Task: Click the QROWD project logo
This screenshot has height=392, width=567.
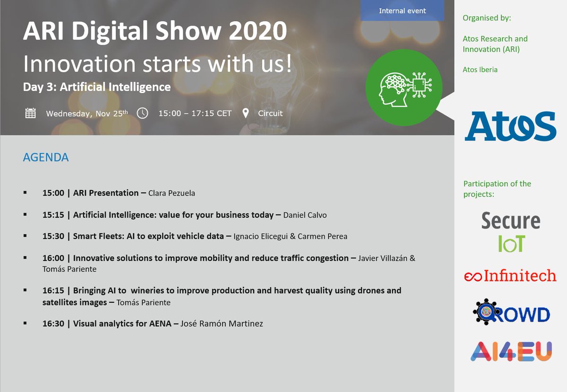Action: 511,312
